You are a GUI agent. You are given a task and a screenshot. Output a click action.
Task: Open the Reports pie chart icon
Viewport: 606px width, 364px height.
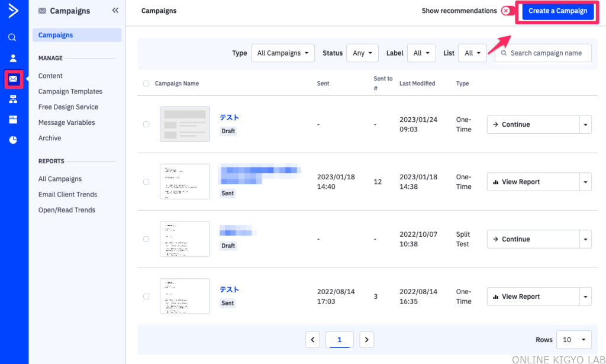(x=13, y=140)
